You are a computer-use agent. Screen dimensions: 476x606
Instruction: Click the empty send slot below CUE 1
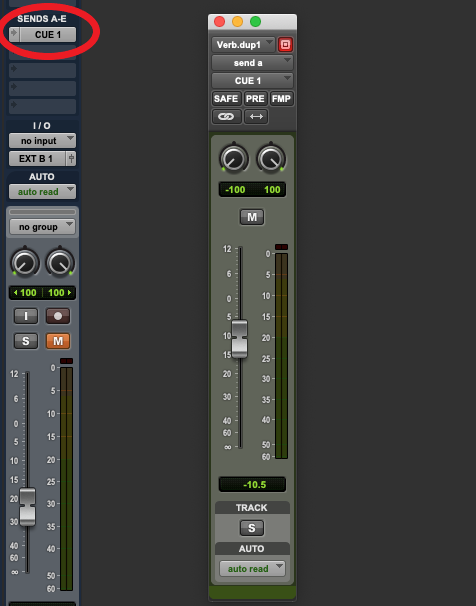[42, 52]
